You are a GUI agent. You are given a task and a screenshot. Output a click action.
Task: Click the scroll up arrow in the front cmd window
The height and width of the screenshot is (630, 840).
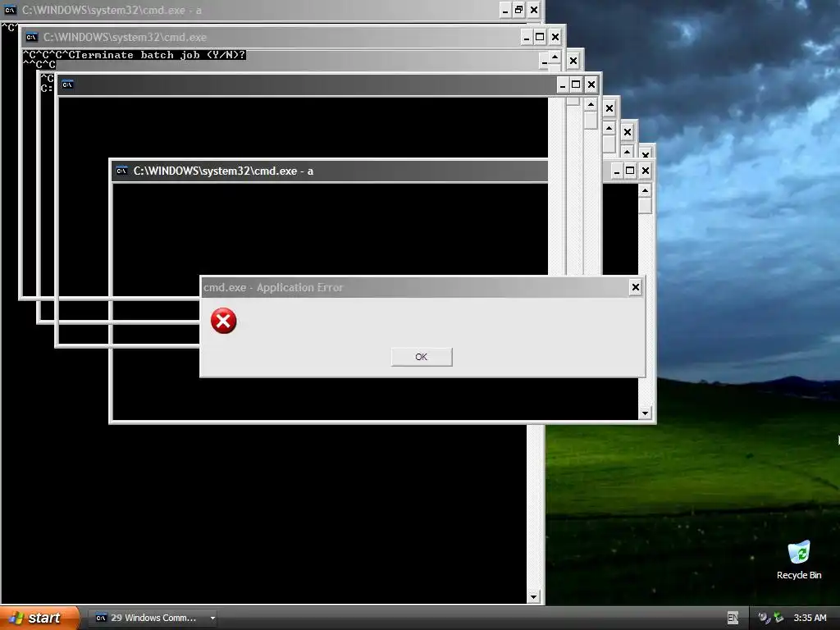645,190
